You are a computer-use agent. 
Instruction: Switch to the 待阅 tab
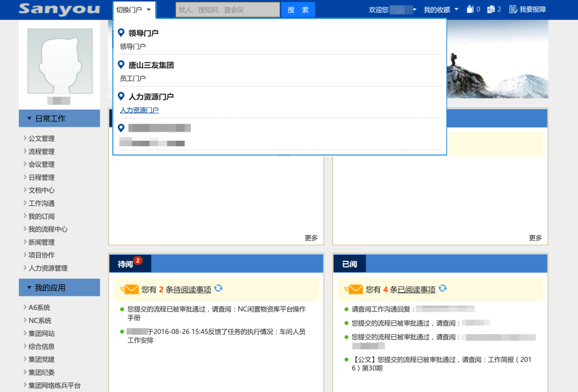click(126, 264)
